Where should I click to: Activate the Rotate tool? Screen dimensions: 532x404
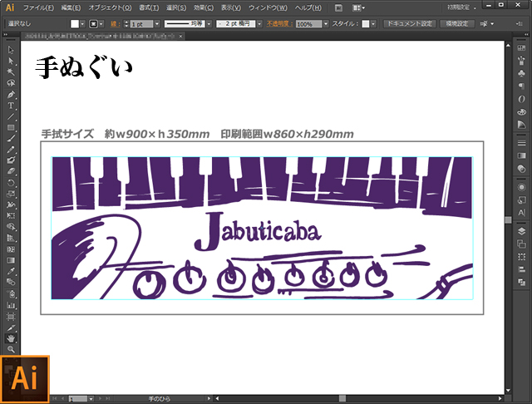pos(11,183)
